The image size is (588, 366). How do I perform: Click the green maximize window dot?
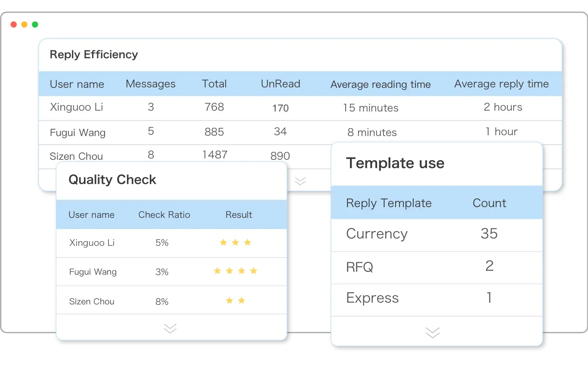tap(35, 25)
